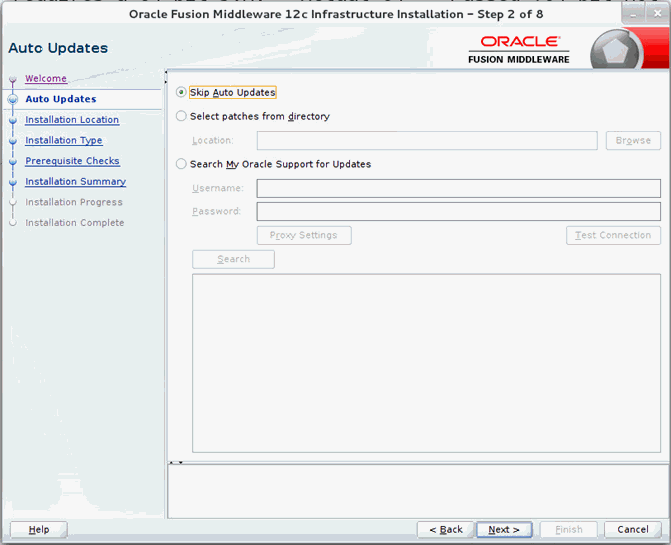The image size is (671, 545).
Task: Click the Location input field
Action: (x=427, y=141)
